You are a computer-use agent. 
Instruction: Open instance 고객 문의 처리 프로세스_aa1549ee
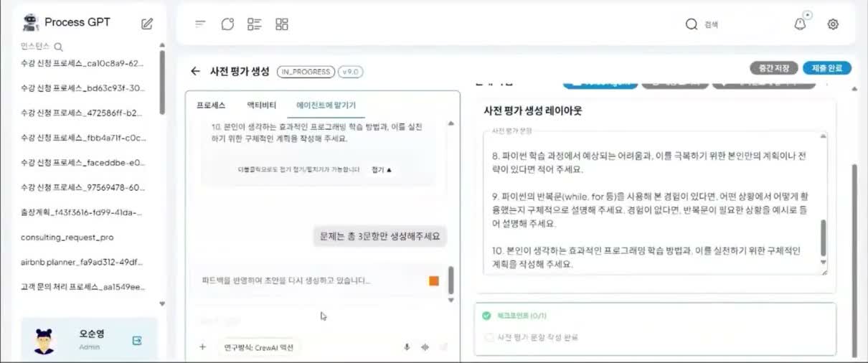[x=83, y=287]
